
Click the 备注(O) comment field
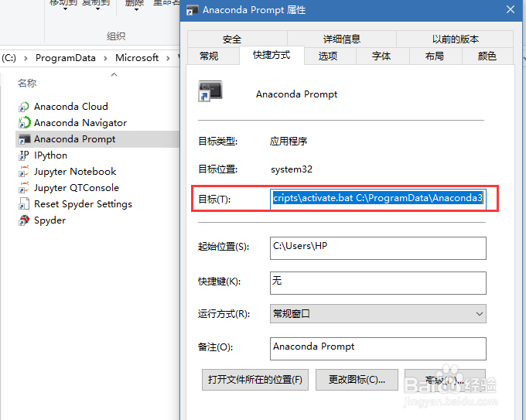coord(378,349)
